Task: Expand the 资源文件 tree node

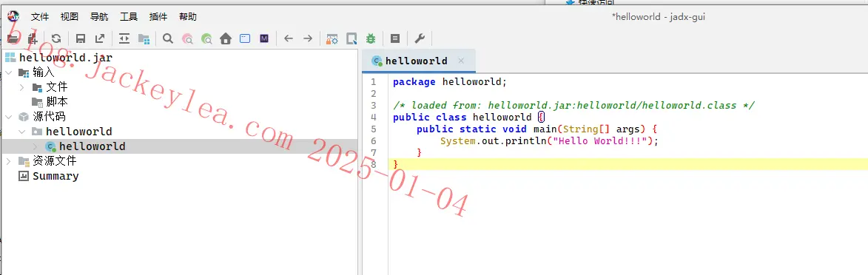Action: tap(8, 161)
